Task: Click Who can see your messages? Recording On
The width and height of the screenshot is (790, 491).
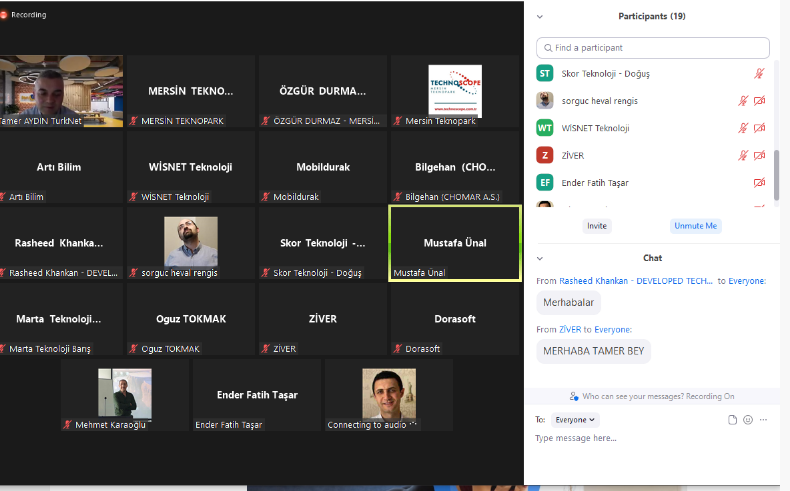Action: [x=658, y=396]
